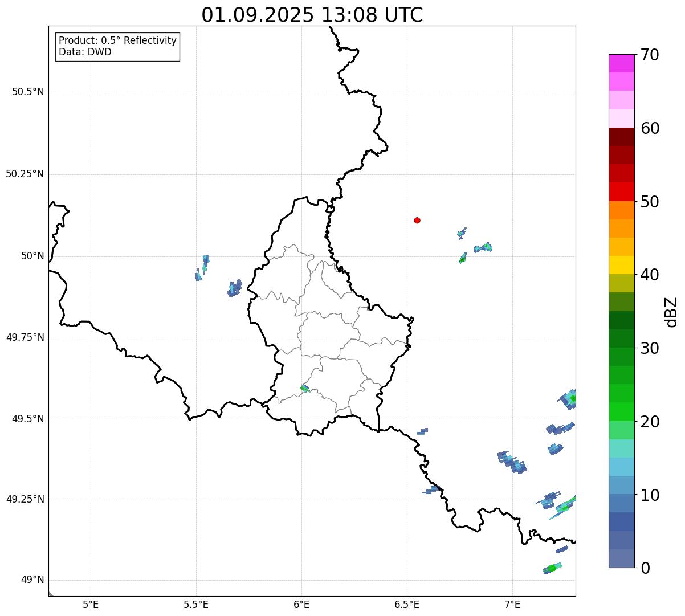Click the red dot radar site marker
This screenshot has height=616, width=685.
tap(417, 220)
